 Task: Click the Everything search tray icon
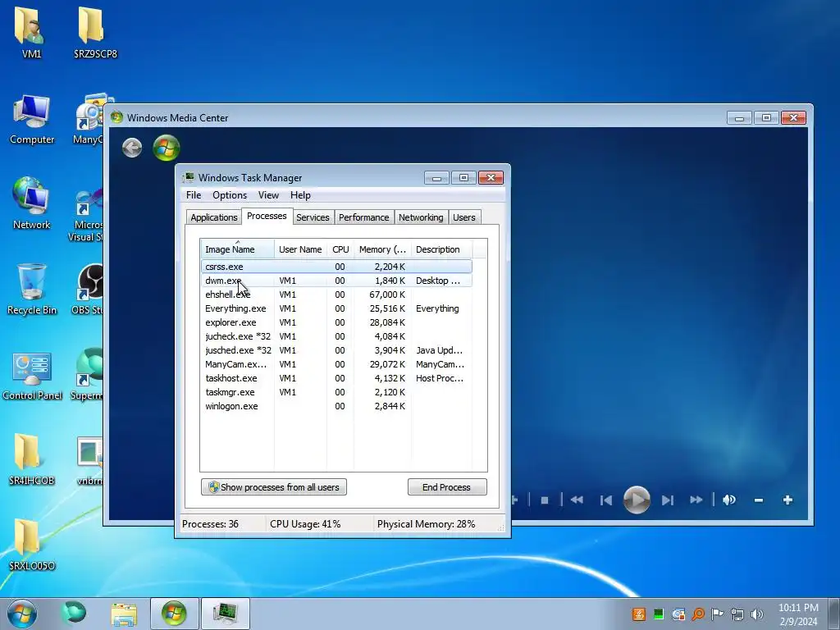[698, 614]
